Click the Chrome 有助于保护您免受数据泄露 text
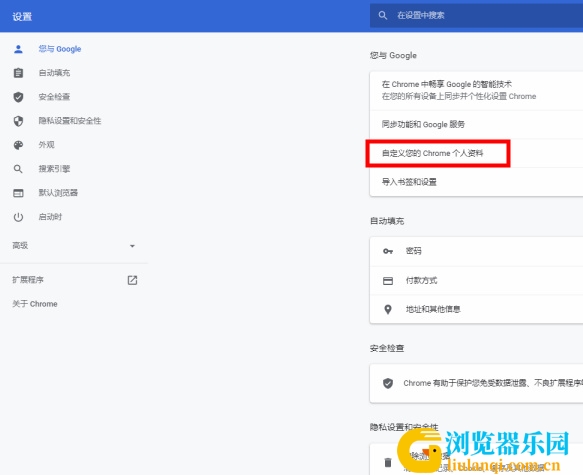This screenshot has width=583, height=475. (x=493, y=383)
